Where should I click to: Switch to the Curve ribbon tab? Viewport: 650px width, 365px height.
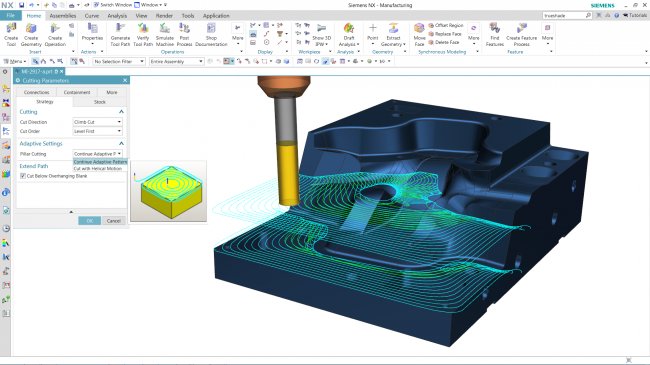pos(92,16)
